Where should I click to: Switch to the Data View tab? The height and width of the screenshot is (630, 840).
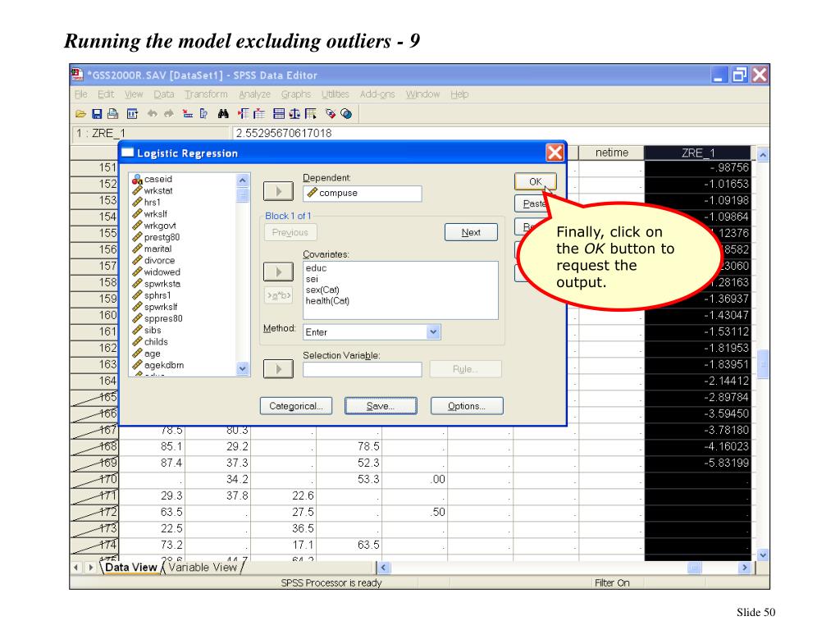tap(131, 568)
